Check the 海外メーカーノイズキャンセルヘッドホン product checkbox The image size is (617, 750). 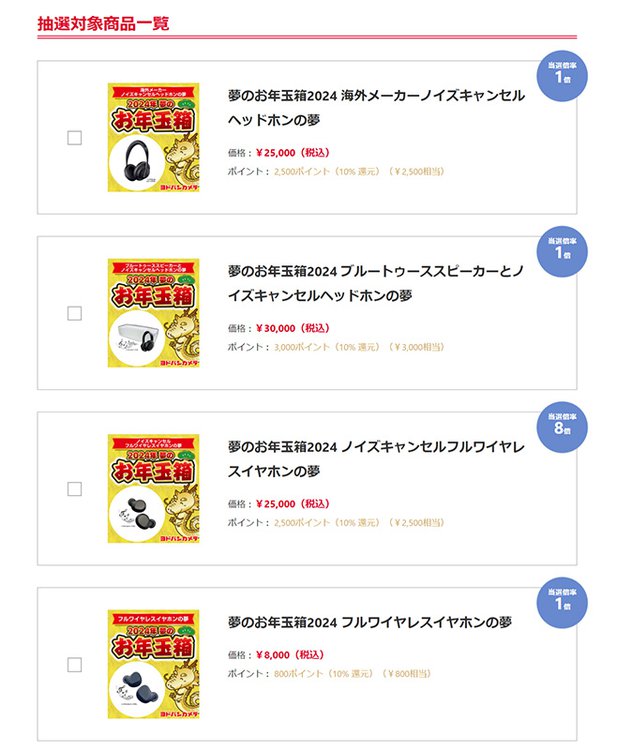point(74,138)
